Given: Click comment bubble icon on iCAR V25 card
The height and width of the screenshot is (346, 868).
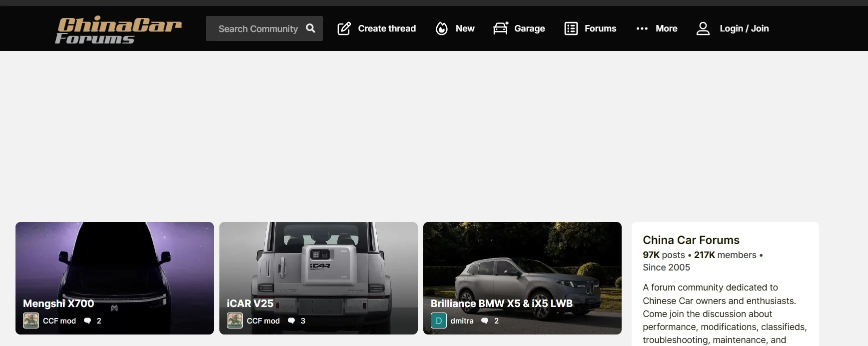Looking at the screenshot, I should tap(291, 321).
